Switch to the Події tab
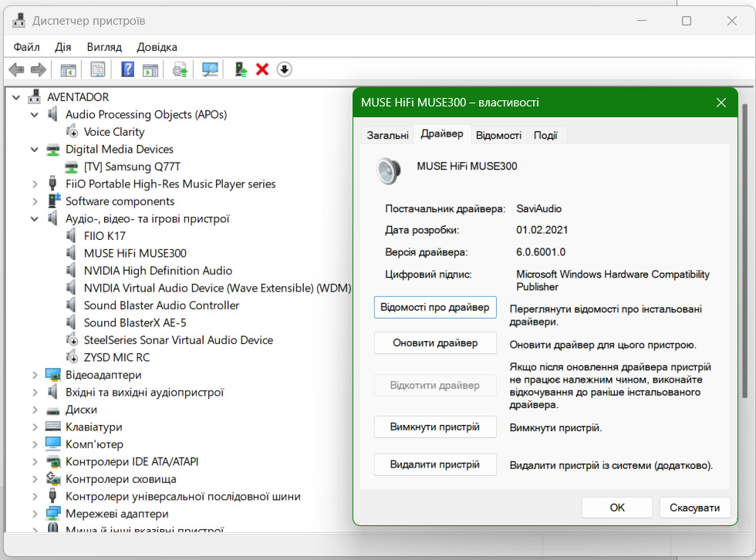756x560 pixels. click(545, 136)
